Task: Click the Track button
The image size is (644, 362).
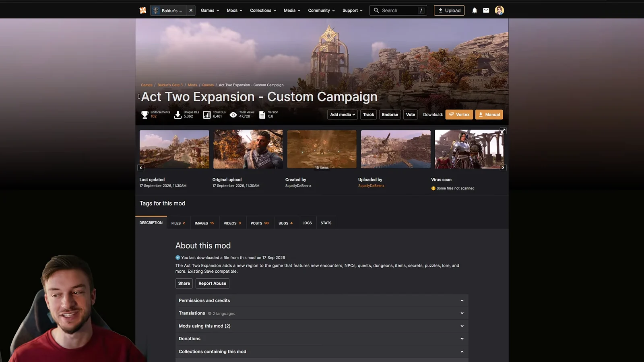Action: coord(369,115)
